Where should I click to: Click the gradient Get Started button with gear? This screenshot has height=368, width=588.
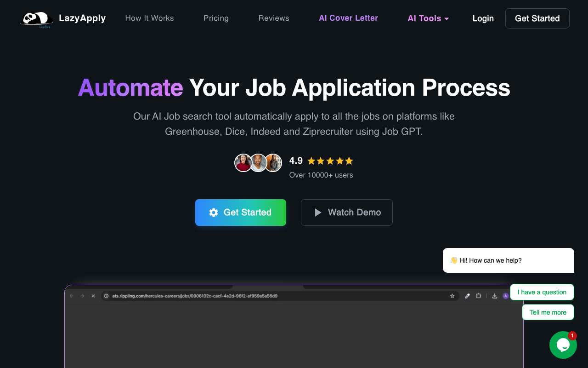241,213
